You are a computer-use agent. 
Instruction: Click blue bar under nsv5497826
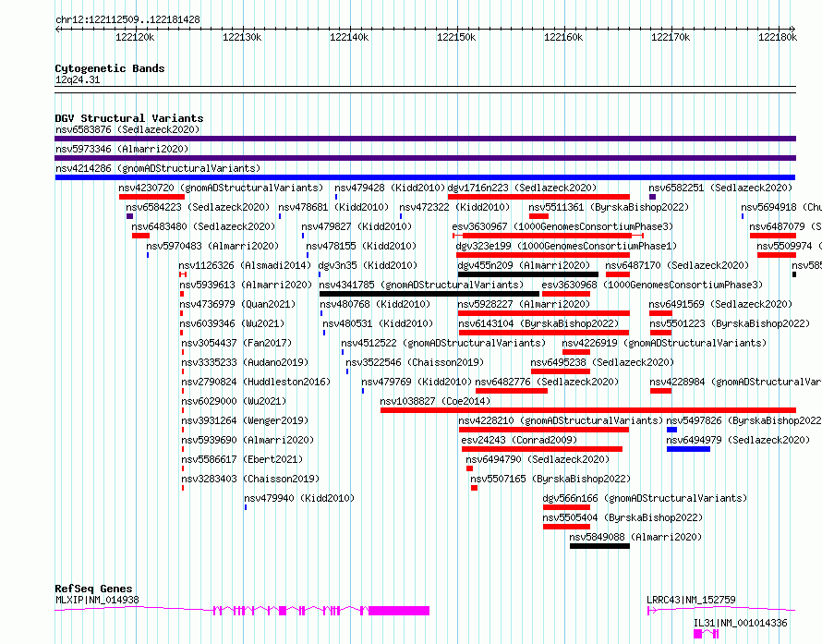[671, 430]
